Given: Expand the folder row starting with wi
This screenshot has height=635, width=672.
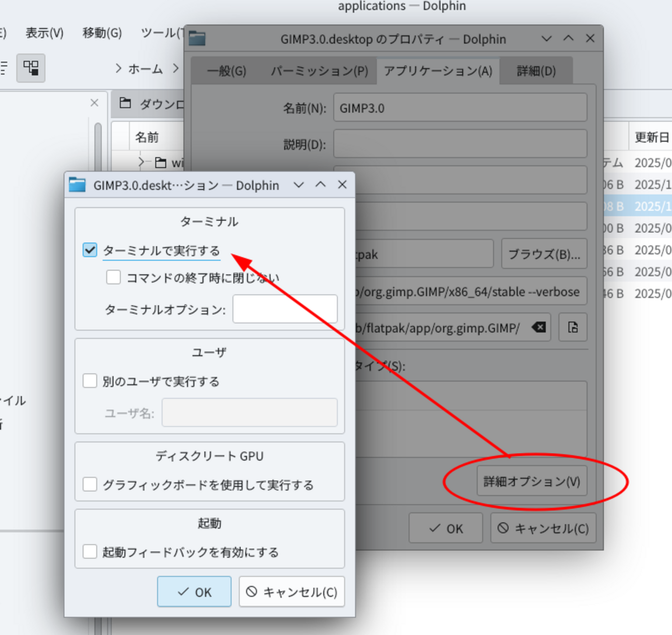Looking at the screenshot, I should click(142, 162).
